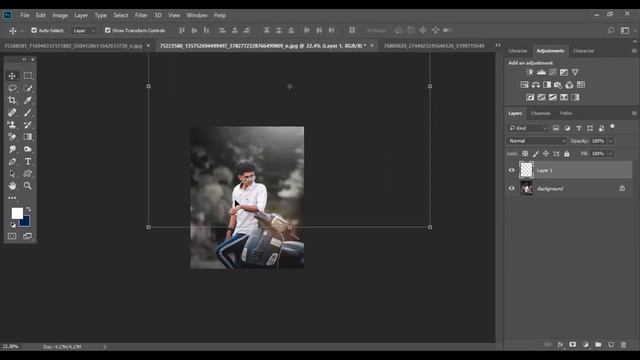The image size is (640, 360).
Task: Add a Photo Filter adjustment
Action: pos(558,85)
